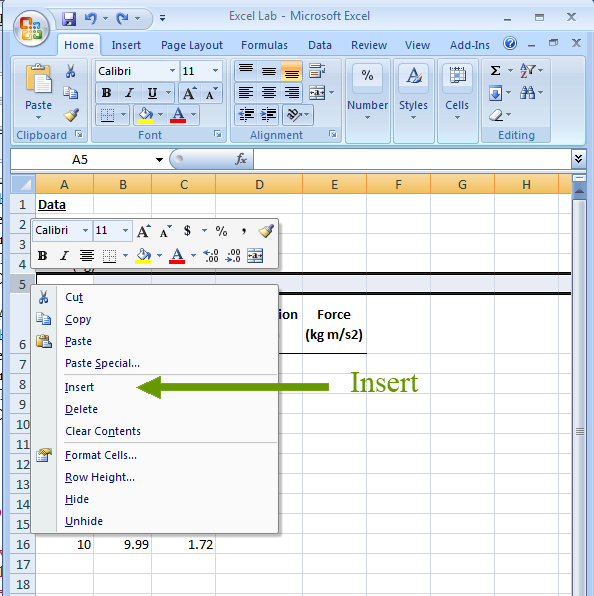This screenshot has width=594, height=596.
Task: Expand the Styles group dropdown
Action: (413, 117)
